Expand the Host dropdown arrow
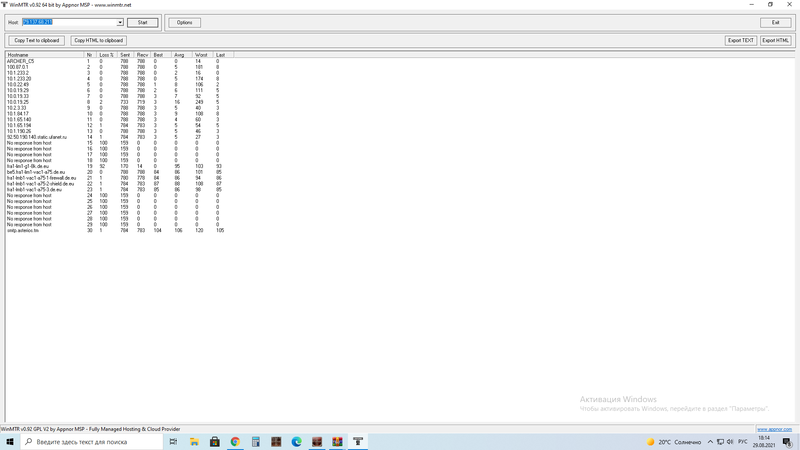The width and height of the screenshot is (800, 450). [120, 22]
